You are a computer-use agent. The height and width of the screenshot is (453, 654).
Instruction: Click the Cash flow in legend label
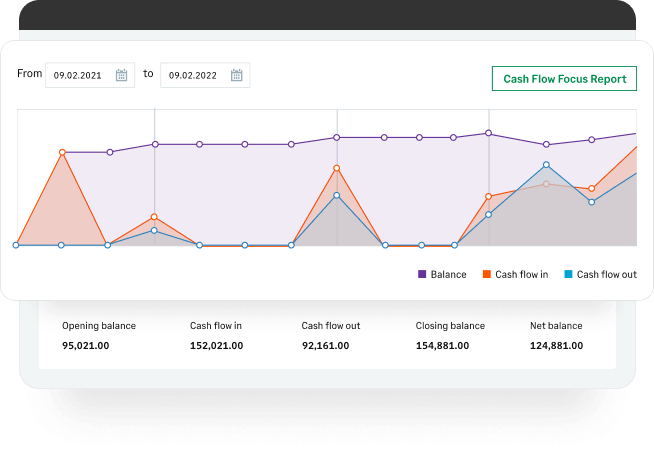(x=521, y=274)
